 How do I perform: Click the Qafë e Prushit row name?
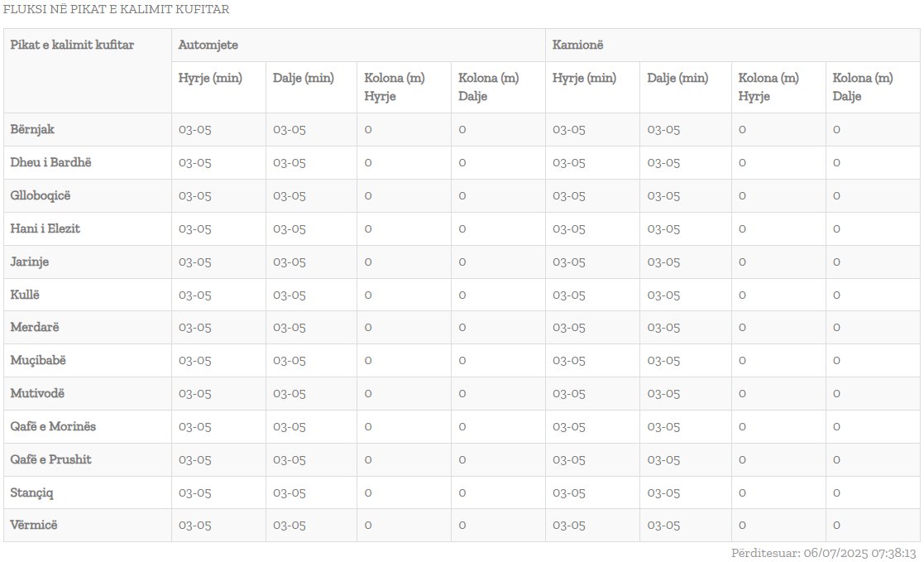point(51,459)
